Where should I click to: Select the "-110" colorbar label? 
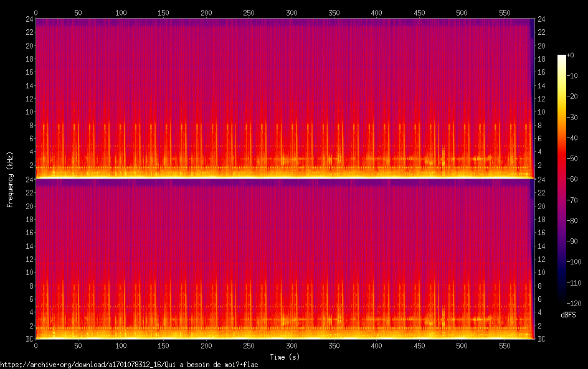coord(574,283)
